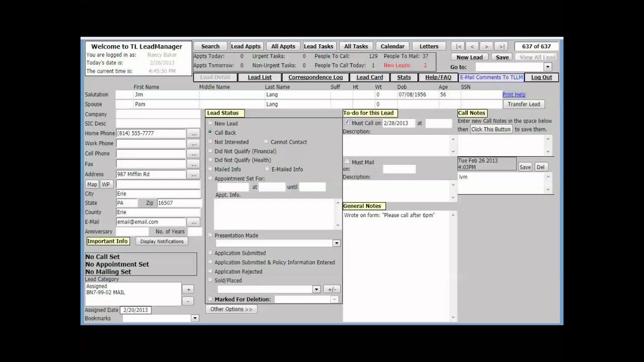Log Out of LeadManager
644x362 pixels.
coord(541,77)
